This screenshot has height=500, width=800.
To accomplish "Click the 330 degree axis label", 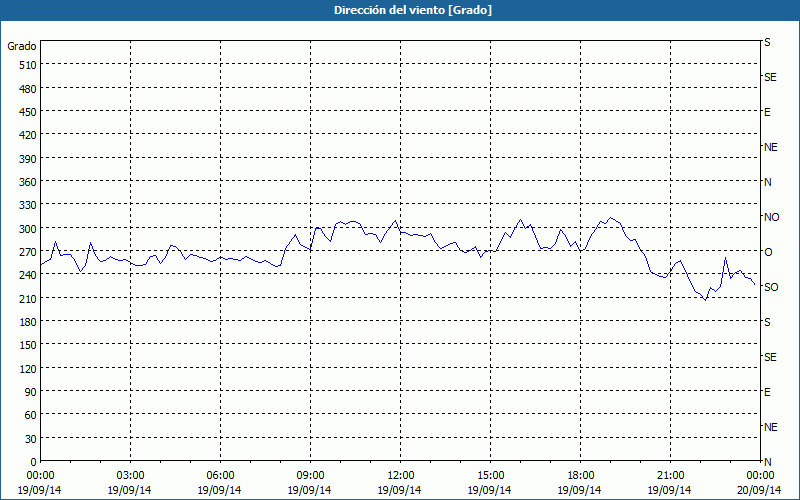I will pos(28,205).
